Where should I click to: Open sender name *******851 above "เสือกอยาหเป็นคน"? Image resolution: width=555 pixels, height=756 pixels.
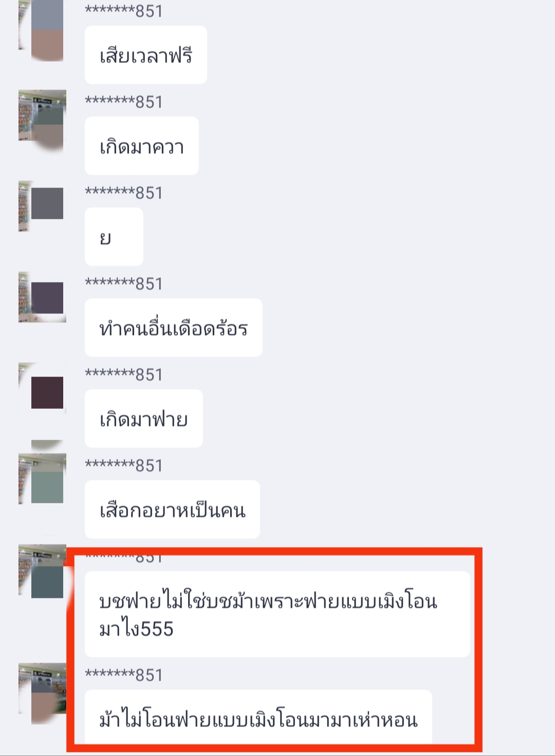(x=124, y=465)
